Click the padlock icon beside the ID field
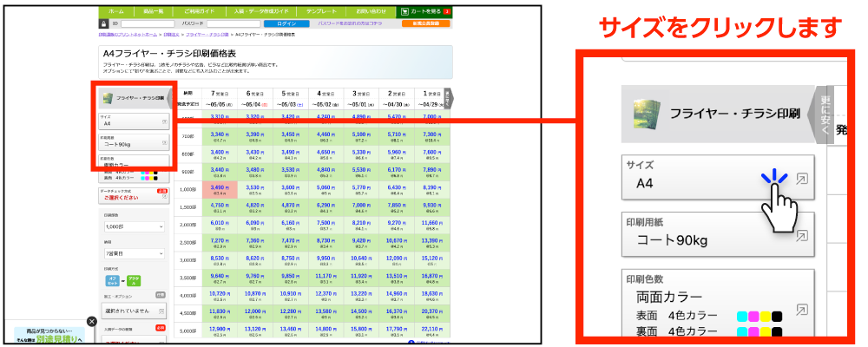The image size is (868, 347). 103,23
